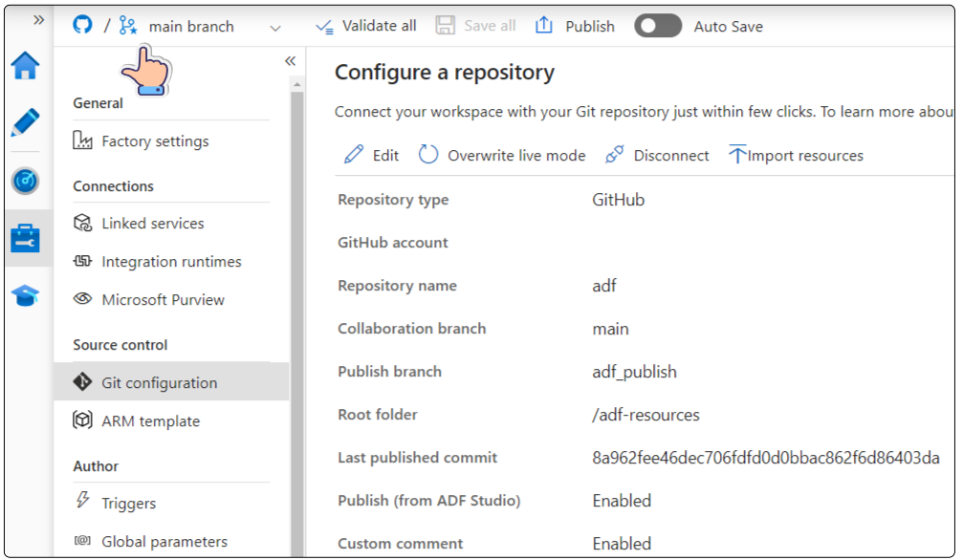Click the GitHub logo icon
963x560 pixels.
[x=83, y=26]
